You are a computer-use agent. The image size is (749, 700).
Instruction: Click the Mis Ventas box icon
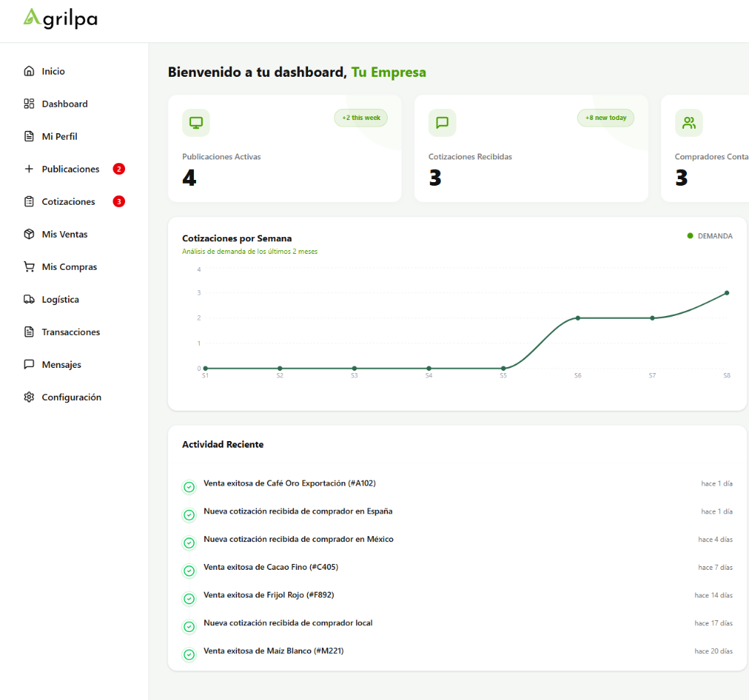click(29, 234)
